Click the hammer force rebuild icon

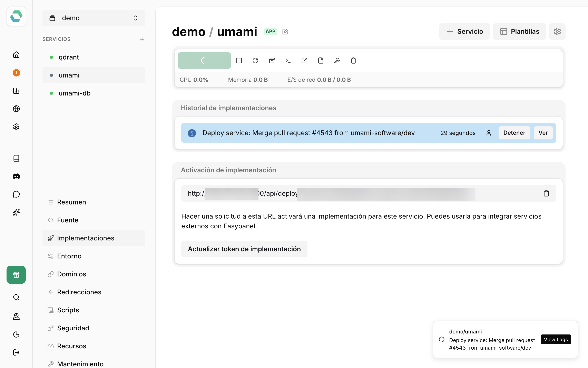pyautogui.click(x=337, y=61)
